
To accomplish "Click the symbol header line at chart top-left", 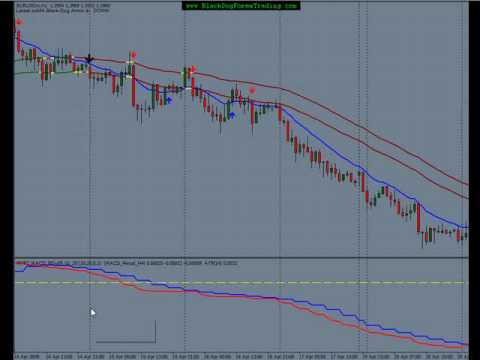I will pyautogui.click(x=63, y=6).
